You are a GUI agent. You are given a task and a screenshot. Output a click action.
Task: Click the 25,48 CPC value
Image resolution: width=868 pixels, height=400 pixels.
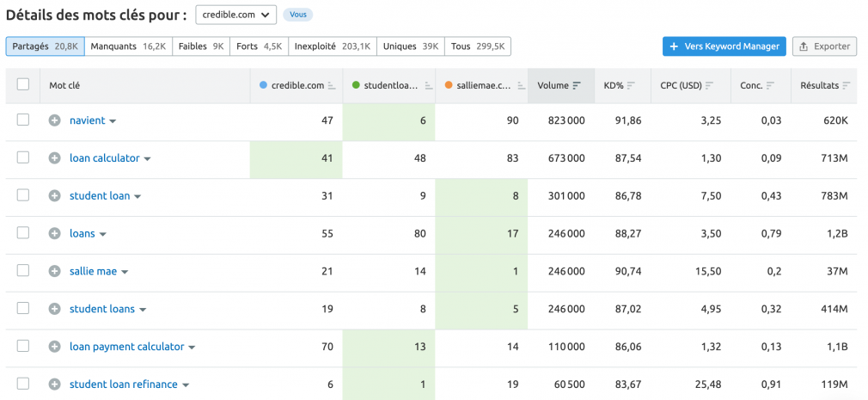708,385
